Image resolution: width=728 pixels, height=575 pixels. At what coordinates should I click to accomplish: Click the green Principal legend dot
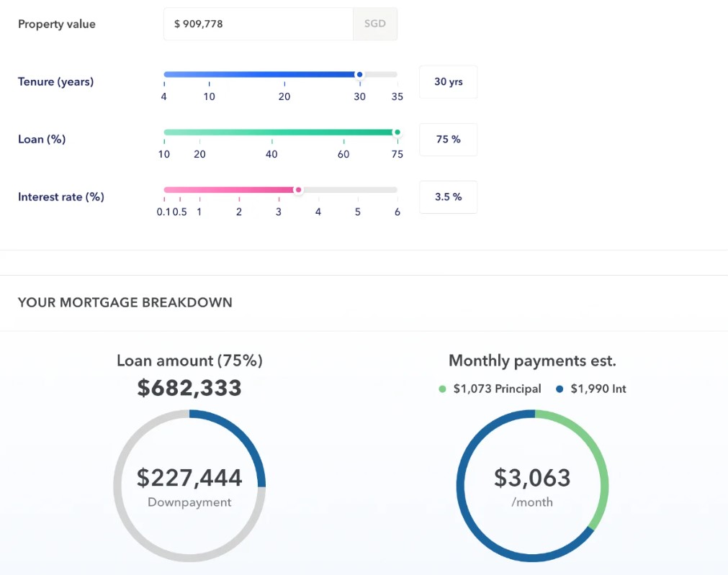point(442,389)
